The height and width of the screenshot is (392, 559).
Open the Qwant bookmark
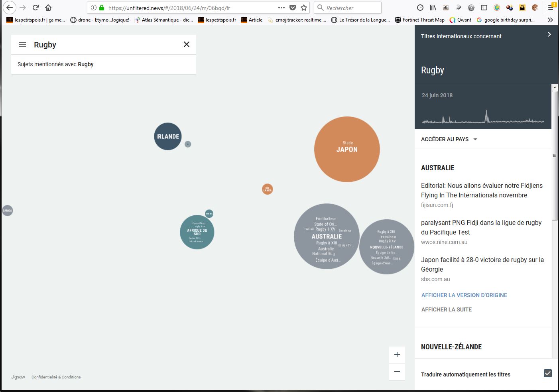461,20
